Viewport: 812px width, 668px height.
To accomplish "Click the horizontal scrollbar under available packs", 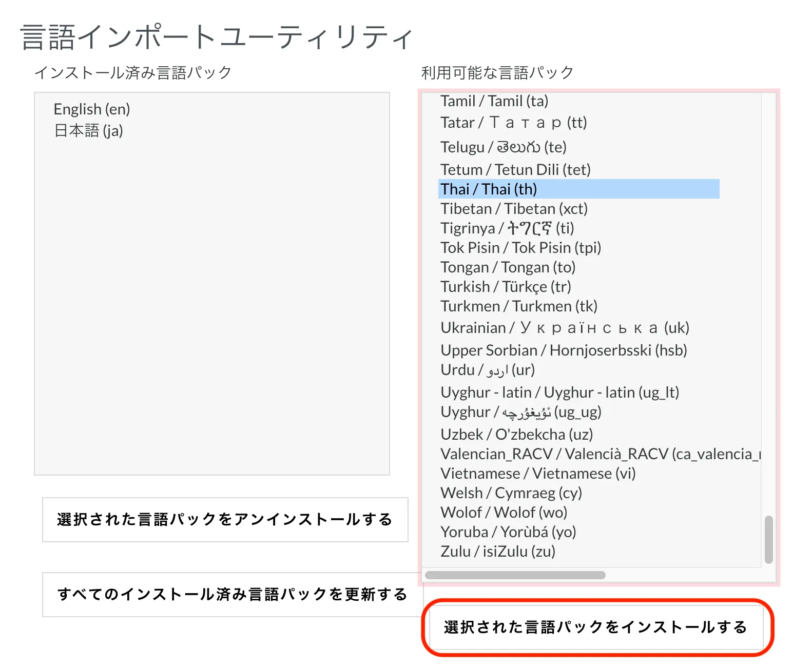I will coord(515,575).
